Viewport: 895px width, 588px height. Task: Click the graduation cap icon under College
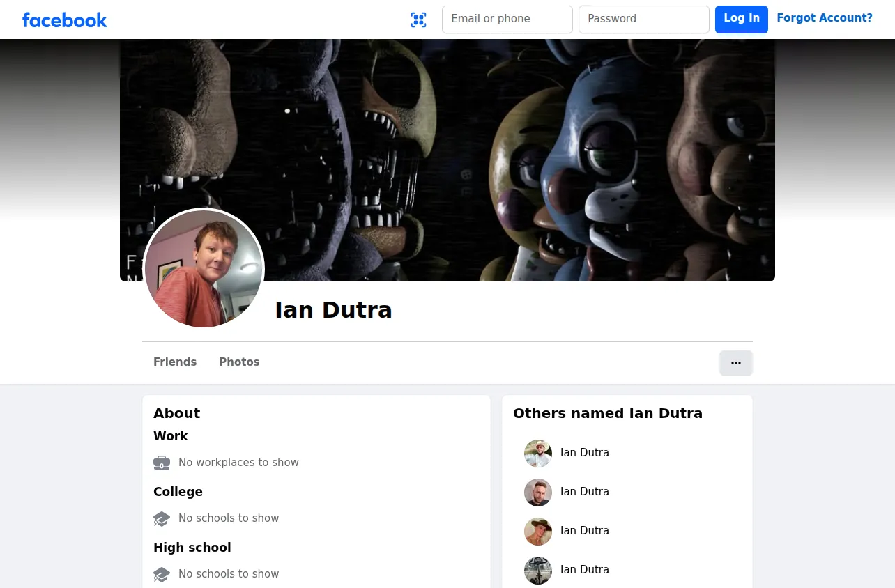[x=162, y=518]
